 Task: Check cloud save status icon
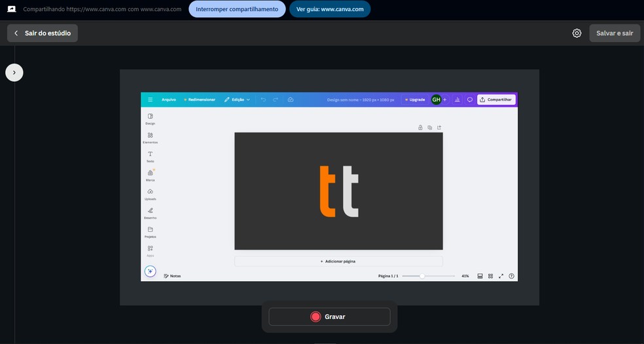291,100
